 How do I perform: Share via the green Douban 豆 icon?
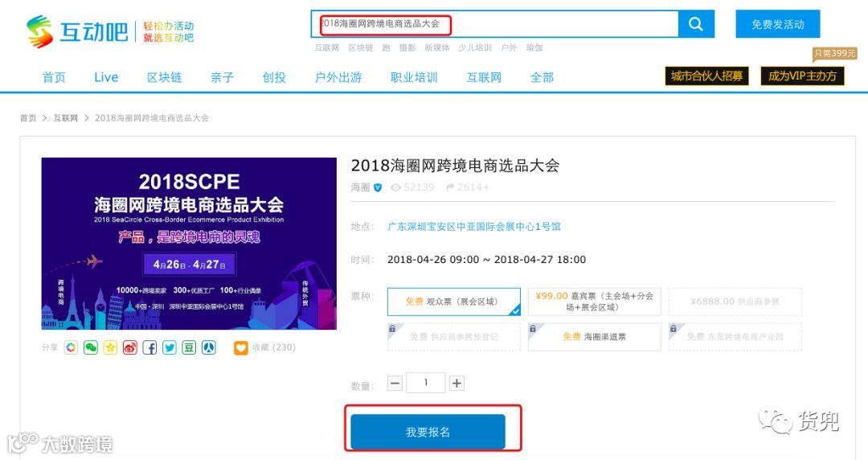(190, 347)
